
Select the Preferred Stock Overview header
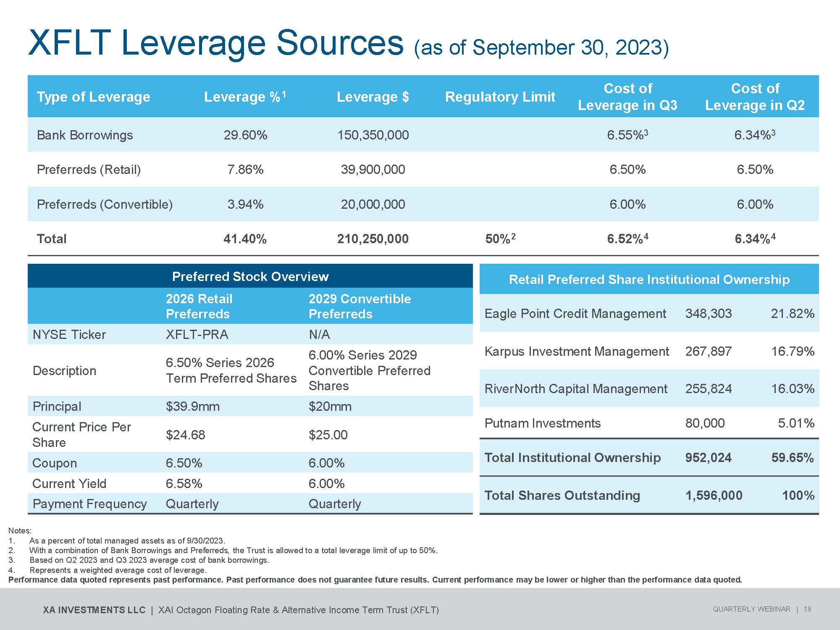(250, 276)
